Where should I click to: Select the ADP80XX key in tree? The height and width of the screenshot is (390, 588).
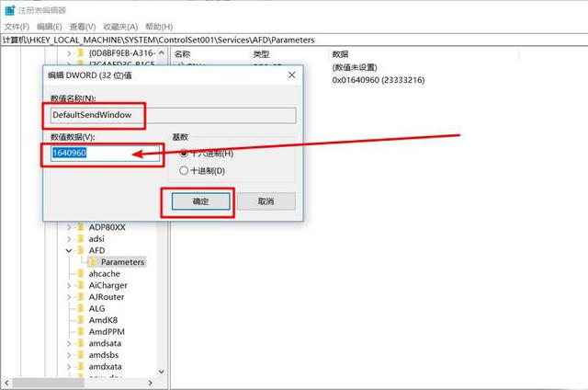coord(107,227)
